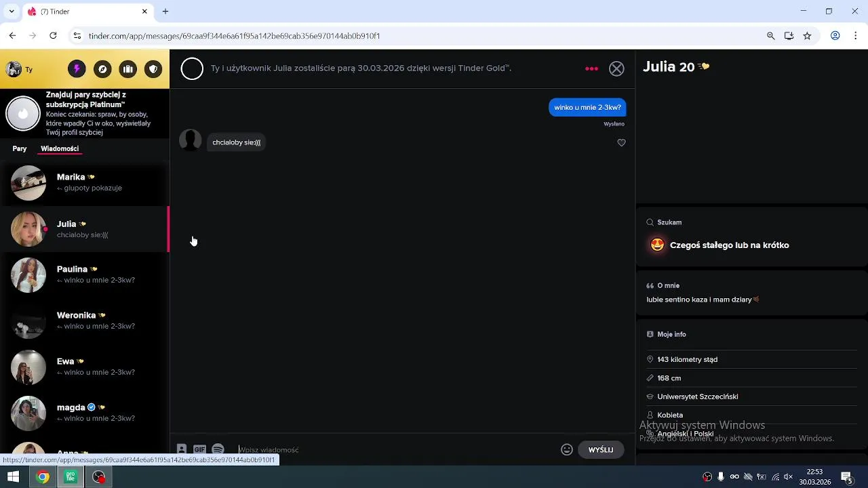
Task: Open conversation with Marika
Action: coord(84,182)
